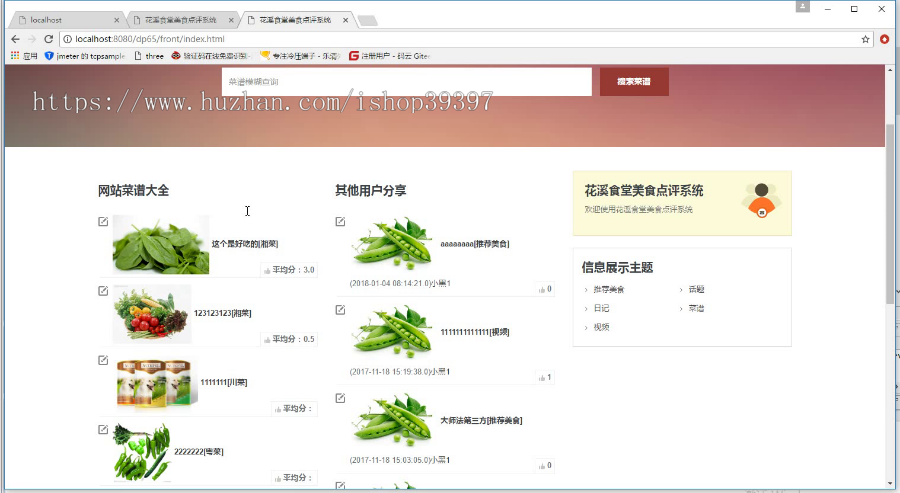Click the timestamp 2018-01-04 08:14:21

(x=390, y=284)
